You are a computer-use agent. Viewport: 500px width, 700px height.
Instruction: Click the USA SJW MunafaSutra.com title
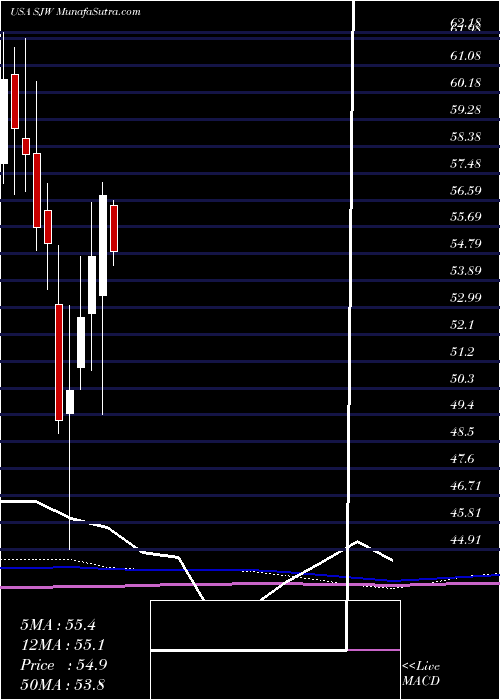75,12
